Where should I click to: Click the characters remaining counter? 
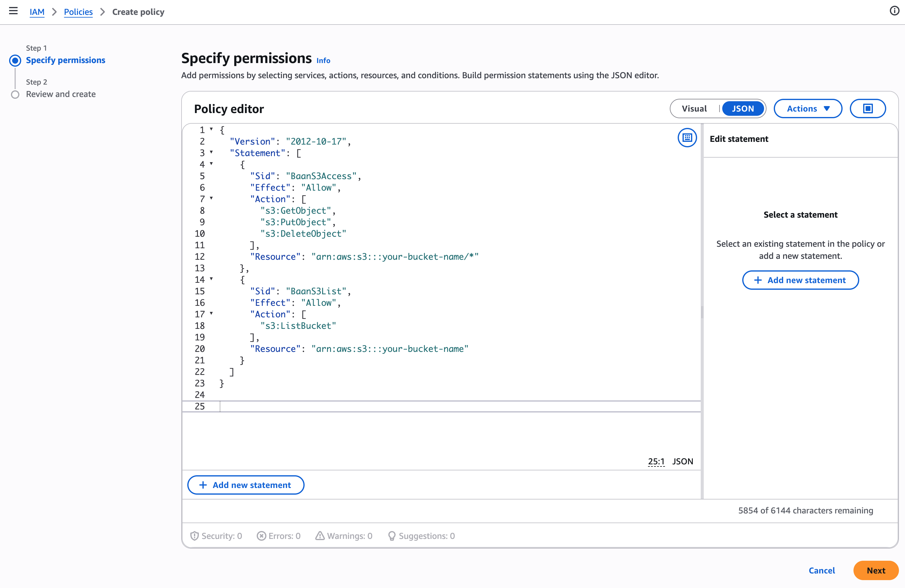805,510
